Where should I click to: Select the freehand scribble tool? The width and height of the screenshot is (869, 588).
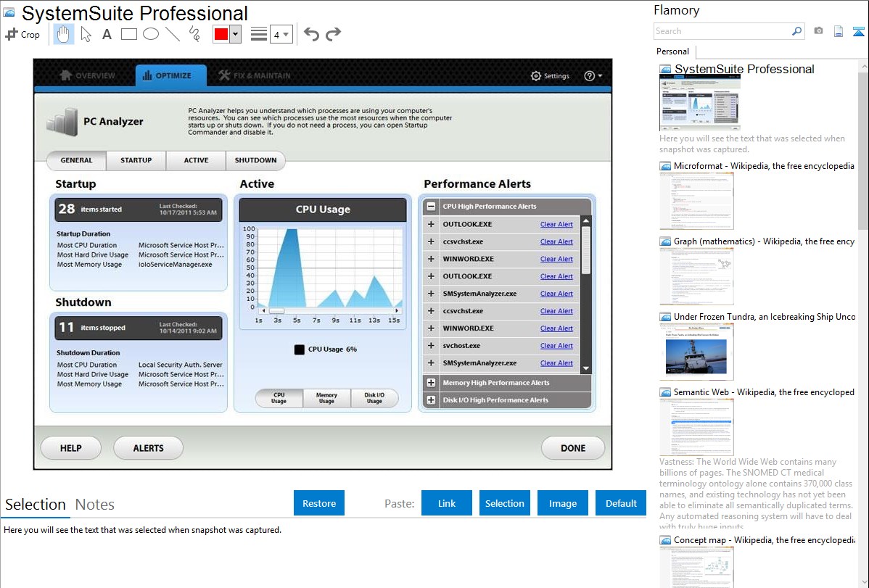point(194,34)
